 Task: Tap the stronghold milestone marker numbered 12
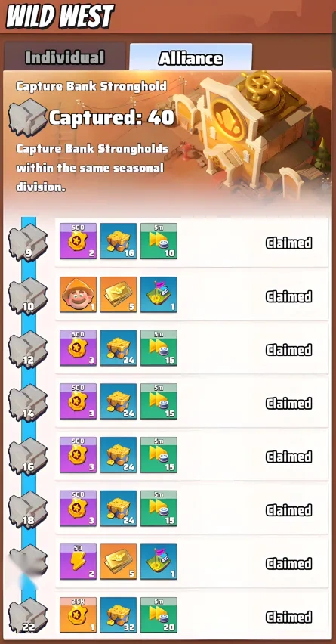point(28,349)
